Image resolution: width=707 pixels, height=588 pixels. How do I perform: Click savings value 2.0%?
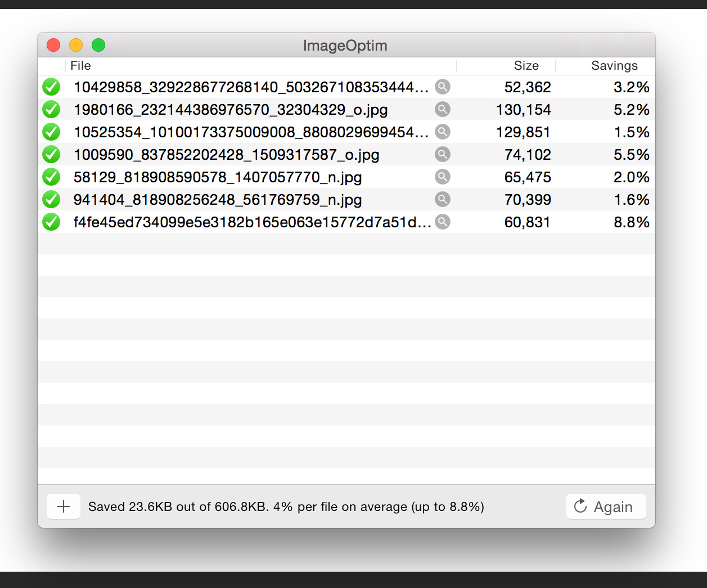pyautogui.click(x=632, y=177)
